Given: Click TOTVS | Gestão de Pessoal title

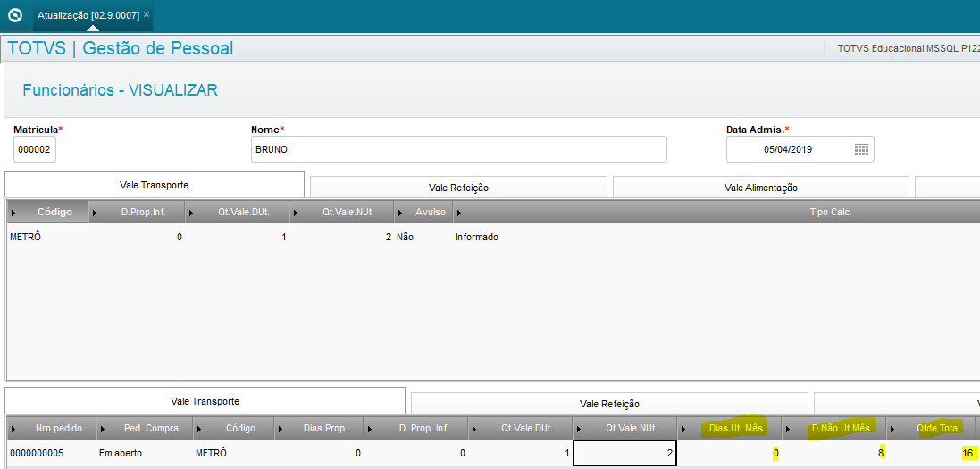Looking at the screenshot, I should click(120, 48).
